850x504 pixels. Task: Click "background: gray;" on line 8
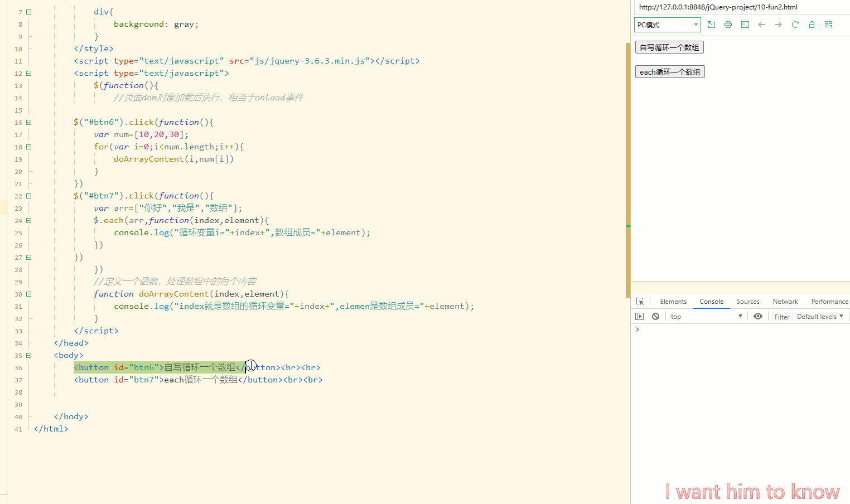156,24
